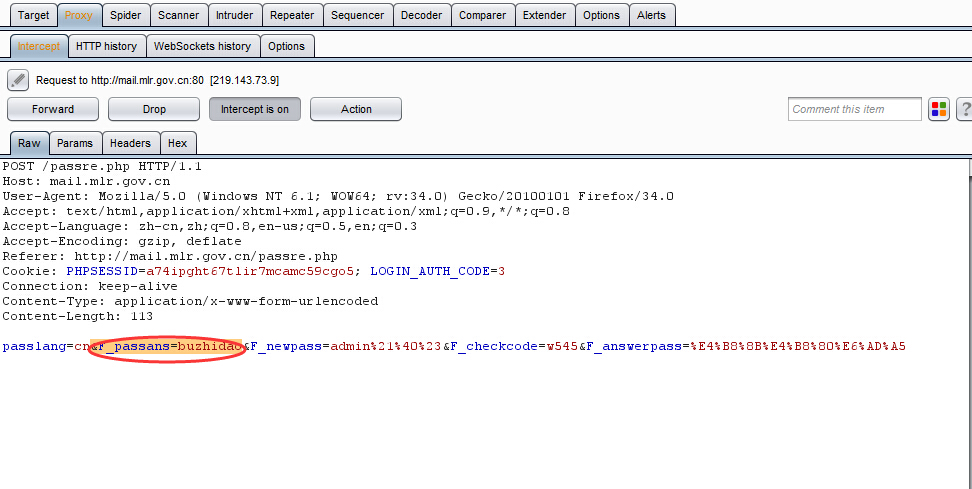Open the Spider tab
972x489 pixels.
coord(125,15)
